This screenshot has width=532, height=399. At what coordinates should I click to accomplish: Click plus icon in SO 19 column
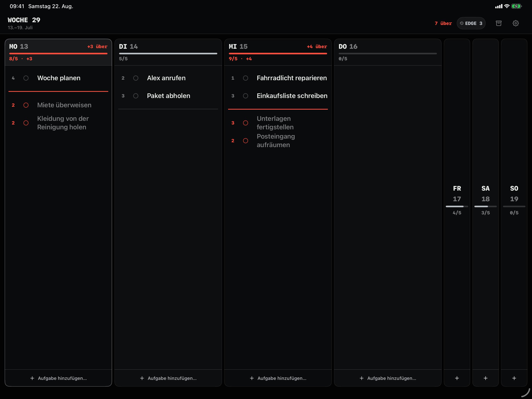pos(514,378)
